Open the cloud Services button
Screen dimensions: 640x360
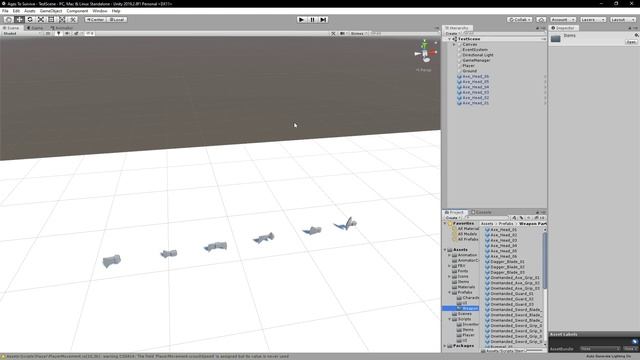coord(541,20)
